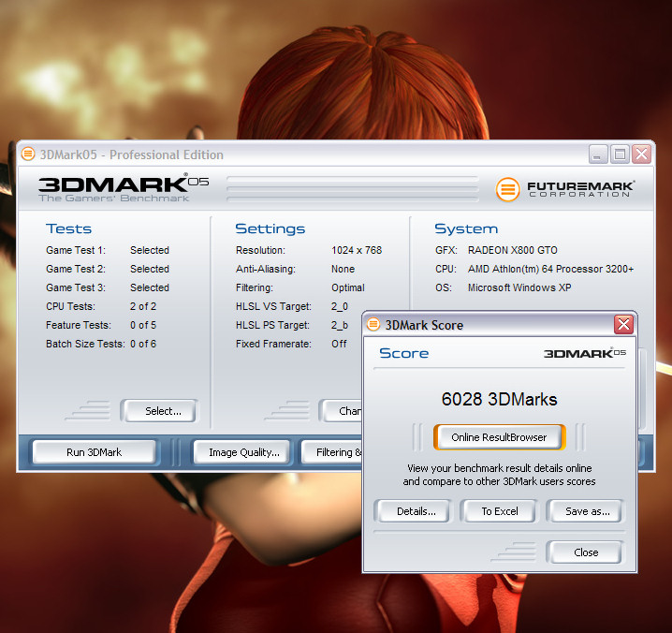Click the Score heading in the dialog
The image size is (672, 633).
pos(403,353)
